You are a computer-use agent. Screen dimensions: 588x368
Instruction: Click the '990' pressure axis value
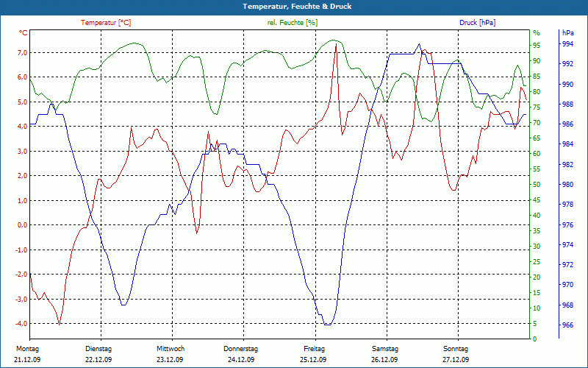pos(567,84)
